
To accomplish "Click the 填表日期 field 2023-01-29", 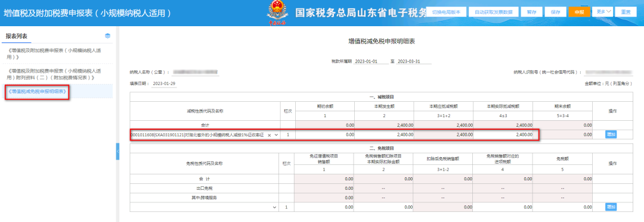I will 165,83.
